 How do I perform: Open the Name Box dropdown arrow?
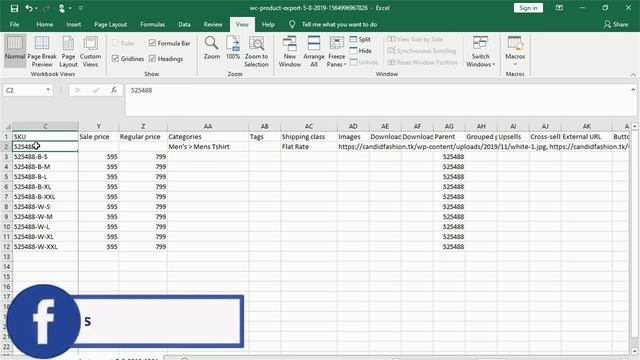[x=48, y=90]
